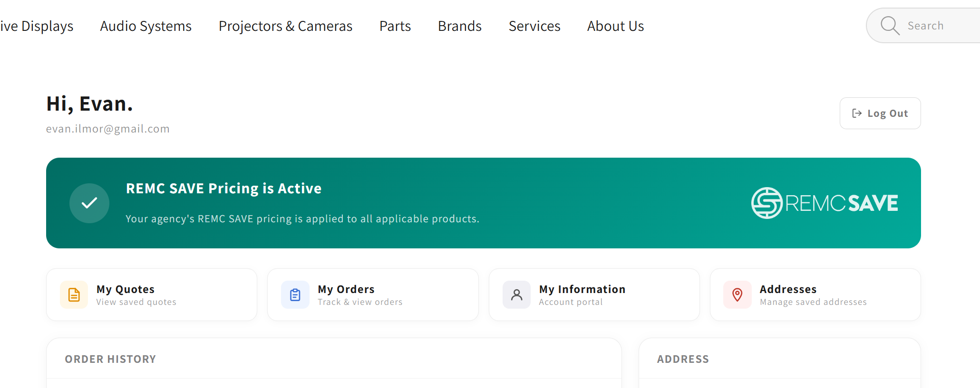Open My Information card title
This screenshot has width=980, height=388.
click(582, 289)
